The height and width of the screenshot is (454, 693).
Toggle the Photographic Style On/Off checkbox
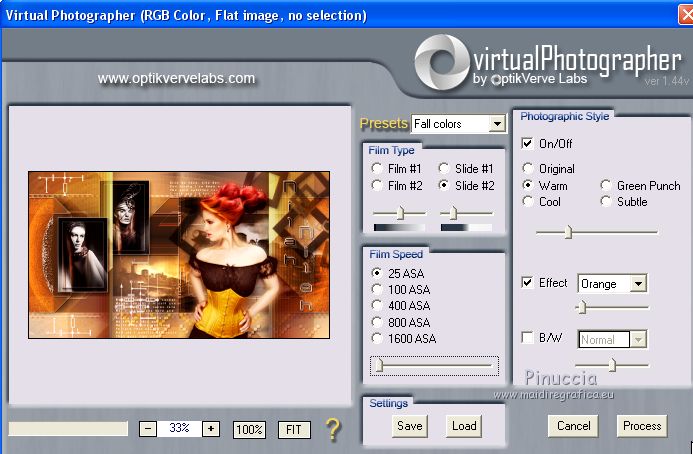pyautogui.click(x=527, y=143)
